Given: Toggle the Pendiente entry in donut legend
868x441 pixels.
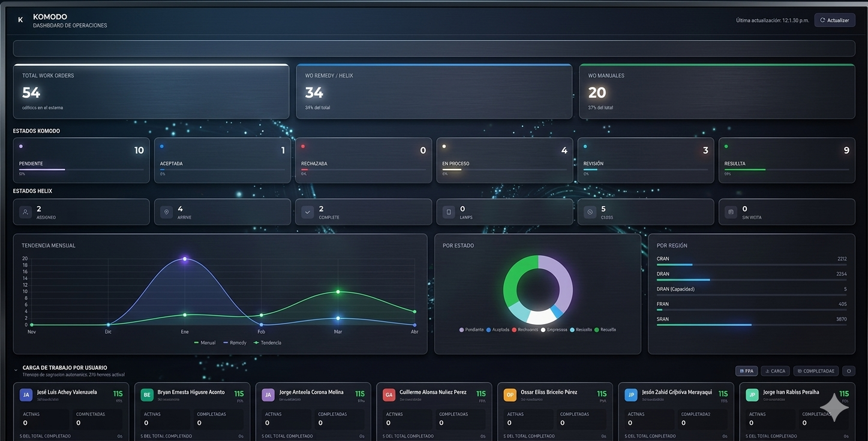Looking at the screenshot, I should [471, 330].
